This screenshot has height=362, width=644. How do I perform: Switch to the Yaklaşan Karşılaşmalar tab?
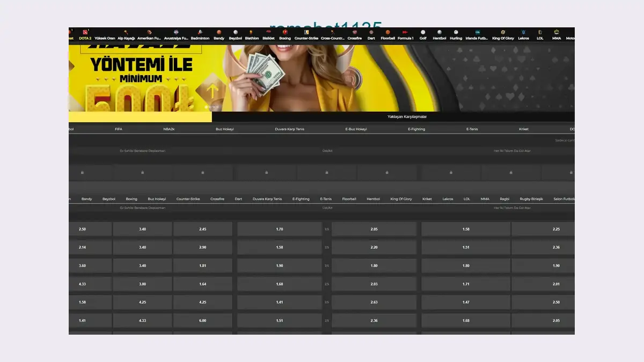click(x=407, y=116)
